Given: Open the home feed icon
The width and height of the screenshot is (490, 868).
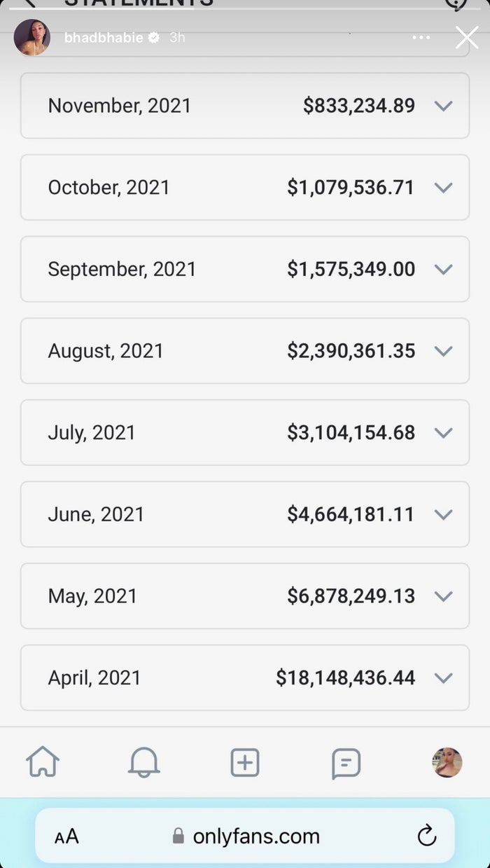Looking at the screenshot, I should (43, 762).
